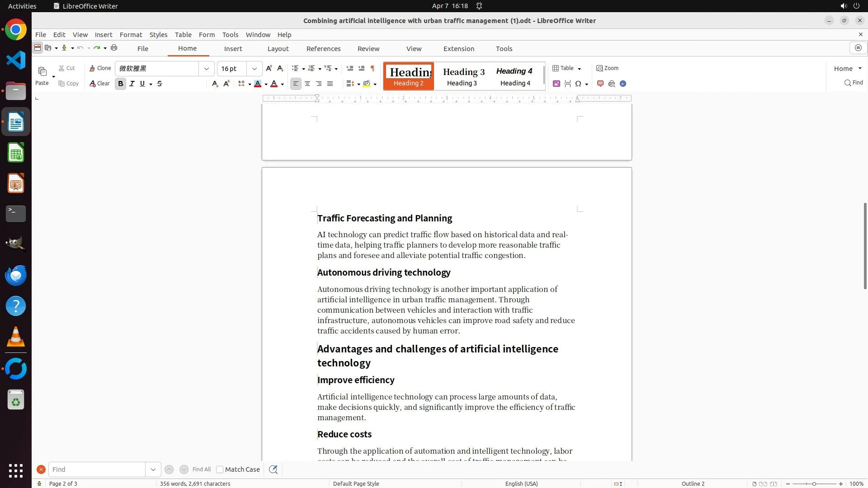The height and width of the screenshot is (488, 868).
Task: Open the font size dropdown
Action: [255, 69]
